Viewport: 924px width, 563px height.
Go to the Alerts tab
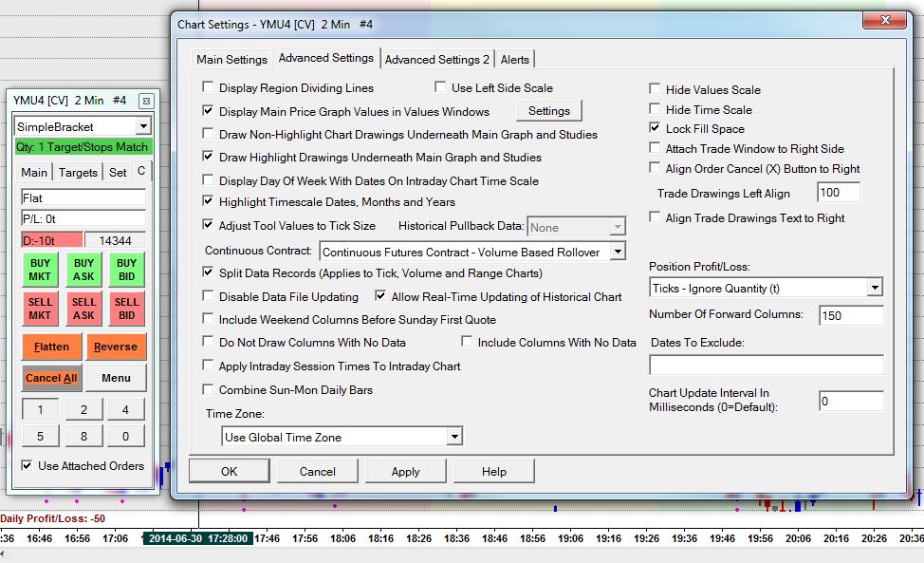tap(514, 60)
